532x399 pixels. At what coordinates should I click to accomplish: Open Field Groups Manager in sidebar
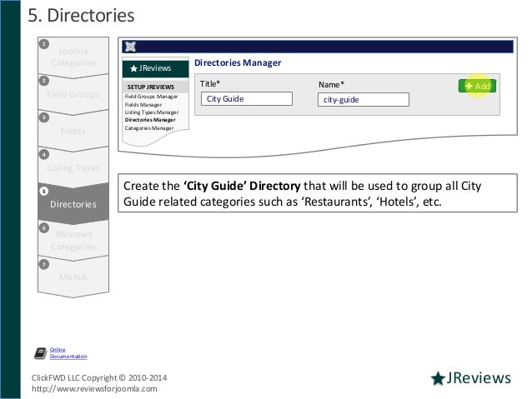coord(151,97)
